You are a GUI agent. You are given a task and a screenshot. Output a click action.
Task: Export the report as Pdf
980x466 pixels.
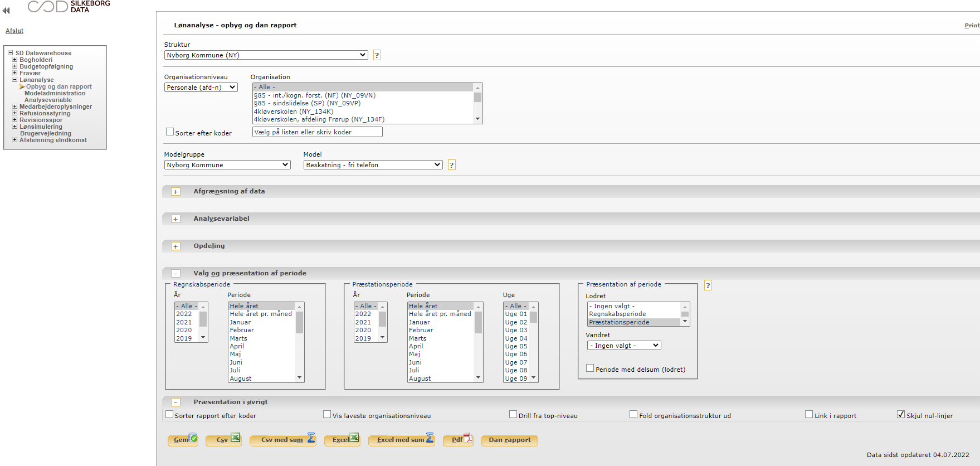pyautogui.click(x=458, y=440)
